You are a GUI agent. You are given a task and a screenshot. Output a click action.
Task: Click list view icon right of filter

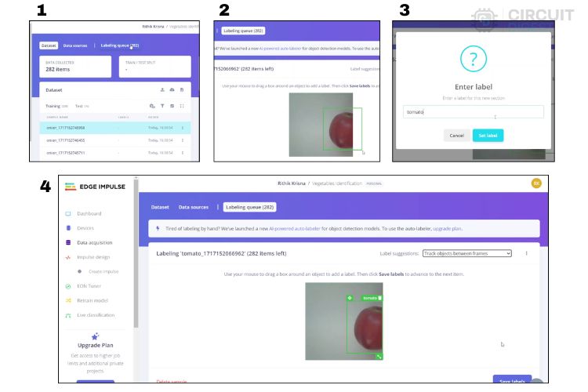coord(172,106)
